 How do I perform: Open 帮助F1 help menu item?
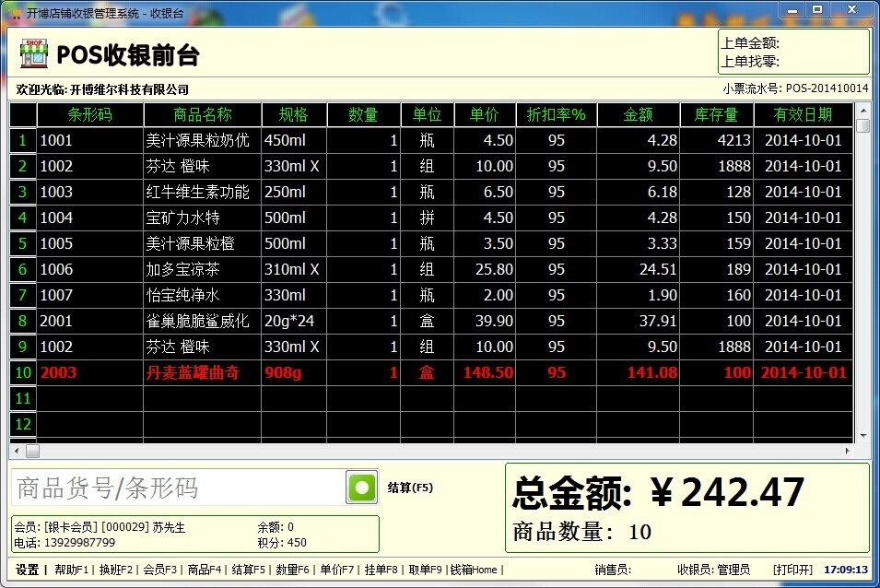(71, 570)
